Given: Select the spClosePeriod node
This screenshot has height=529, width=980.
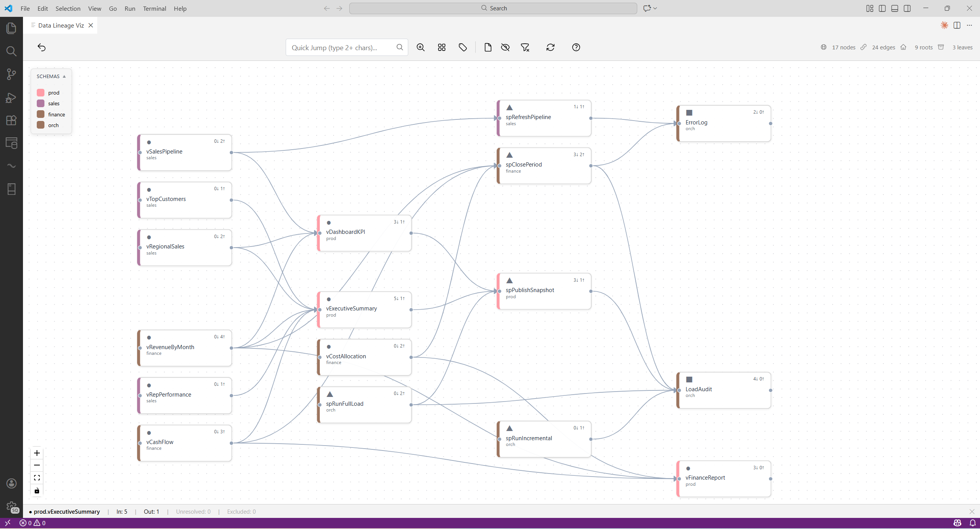Looking at the screenshot, I should tap(544, 166).
